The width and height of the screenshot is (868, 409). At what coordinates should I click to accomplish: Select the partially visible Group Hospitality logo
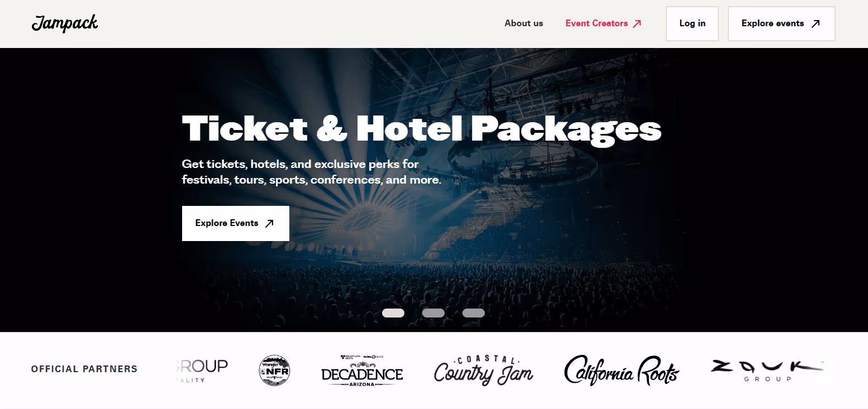pos(201,370)
